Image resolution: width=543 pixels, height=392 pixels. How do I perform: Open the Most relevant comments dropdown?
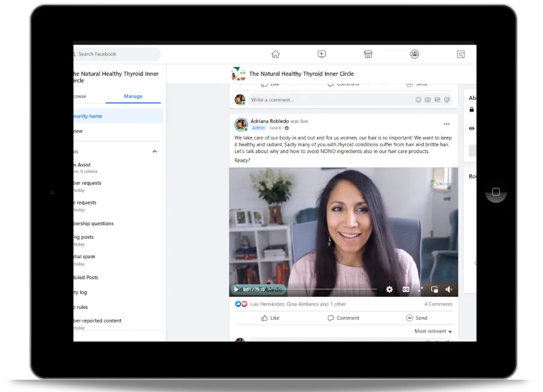click(433, 331)
